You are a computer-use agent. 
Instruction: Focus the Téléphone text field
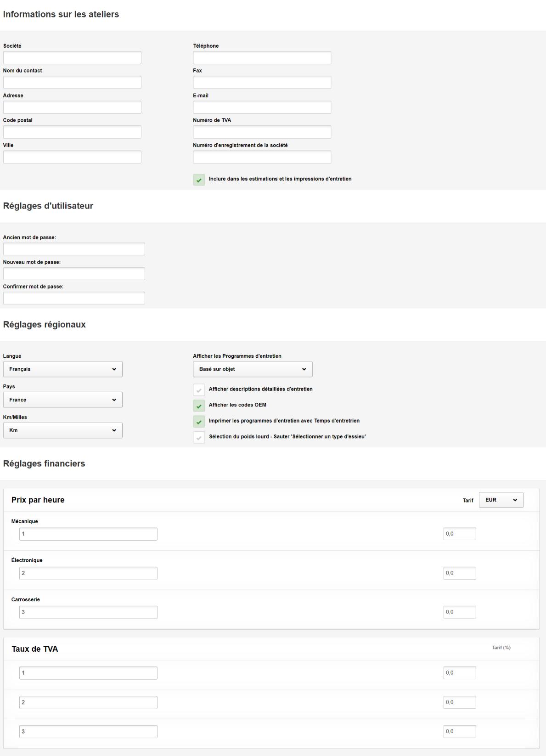(x=262, y=58)
